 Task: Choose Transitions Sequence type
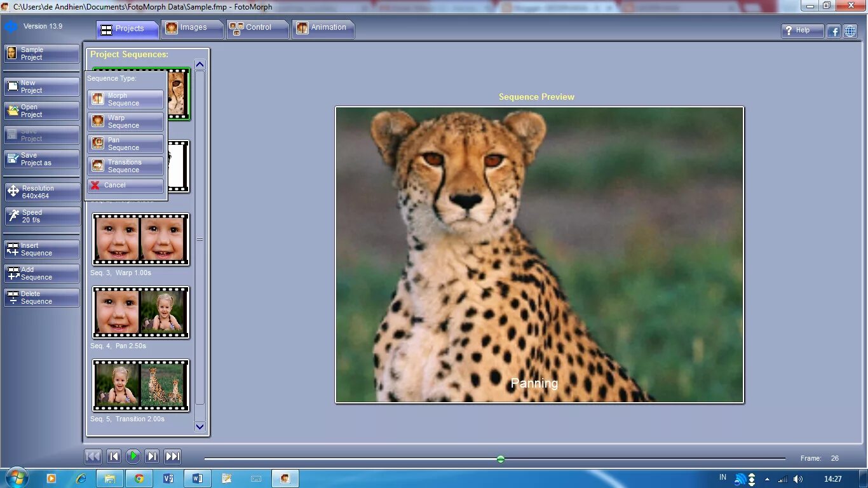(x=126, y=166)
